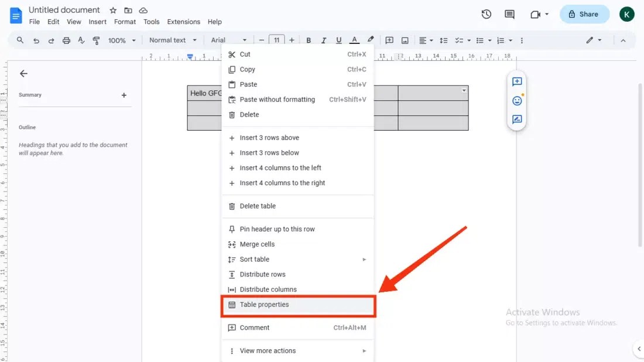Image resolution: width=644 pixels, height=362 pixels.
Task: Open the Insert image toolbar icon
Action: [x=405, y=40]
